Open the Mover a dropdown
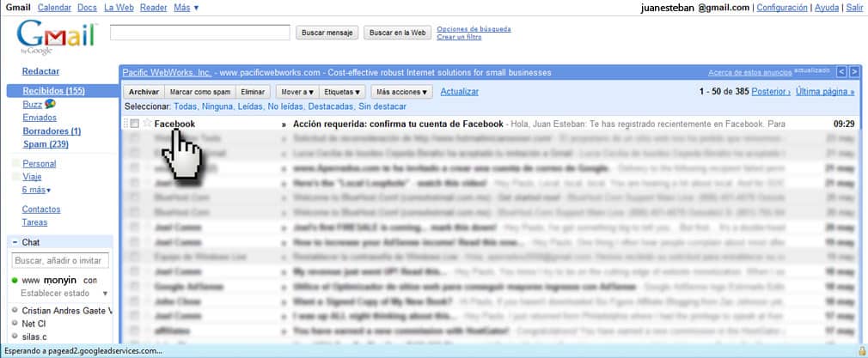Image resolution: width=868 pixels, height=358 pixels. (297, 92)
